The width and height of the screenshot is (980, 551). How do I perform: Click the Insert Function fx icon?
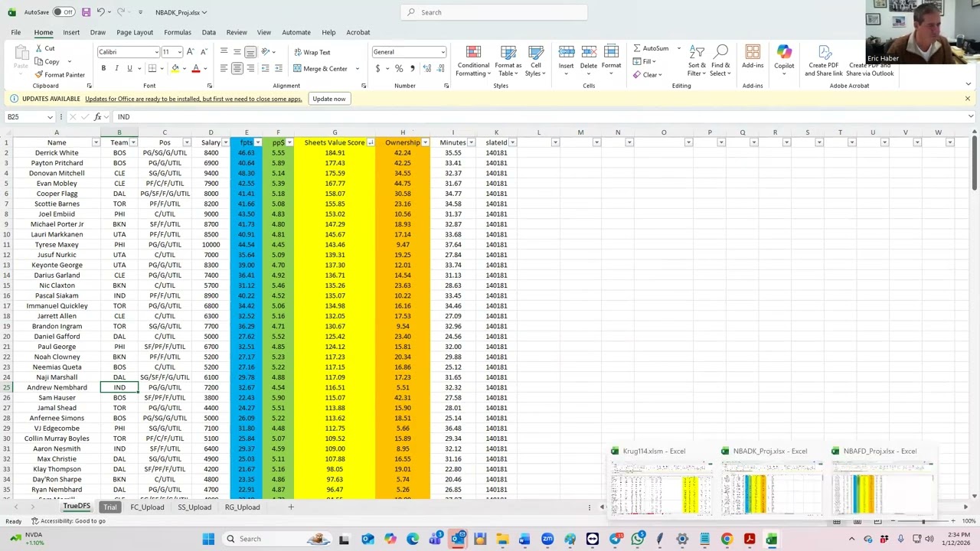pyautogui.click(x=98, y=117)
